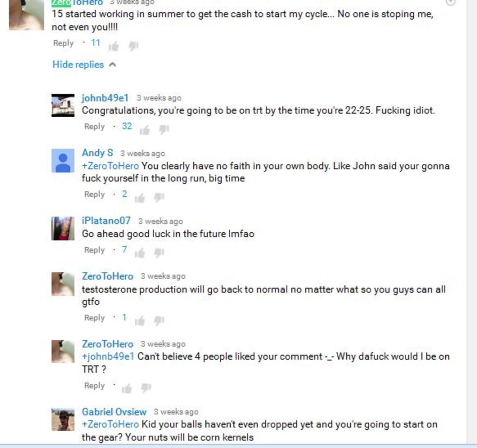Dislike johnb49e1's trt comment
This screenshot has width=477, height=448.
[164, 130]
